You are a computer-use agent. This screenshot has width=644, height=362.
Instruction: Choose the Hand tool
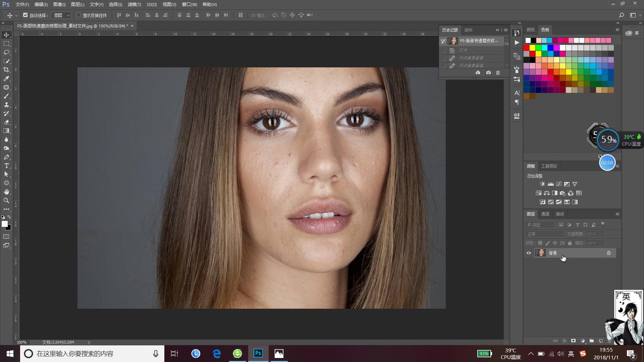point(6,192)
